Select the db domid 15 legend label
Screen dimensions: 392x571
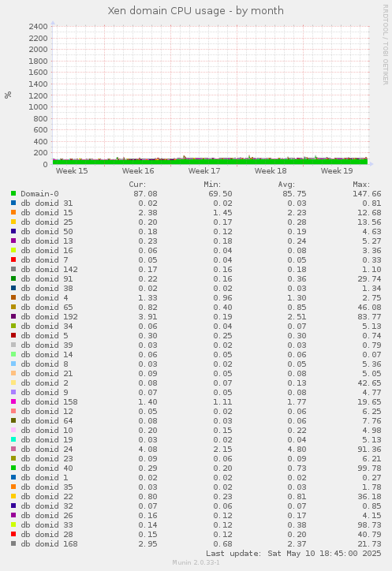(47, 213)
